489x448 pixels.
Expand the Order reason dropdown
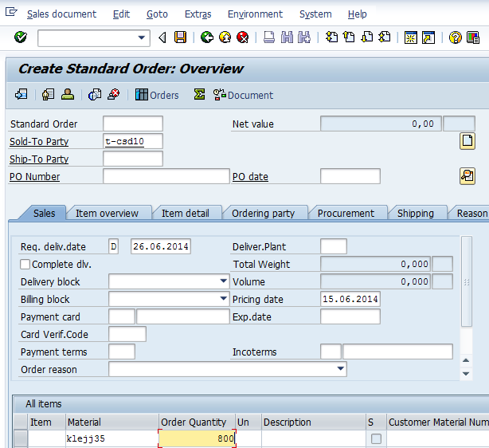coord(341,369)
